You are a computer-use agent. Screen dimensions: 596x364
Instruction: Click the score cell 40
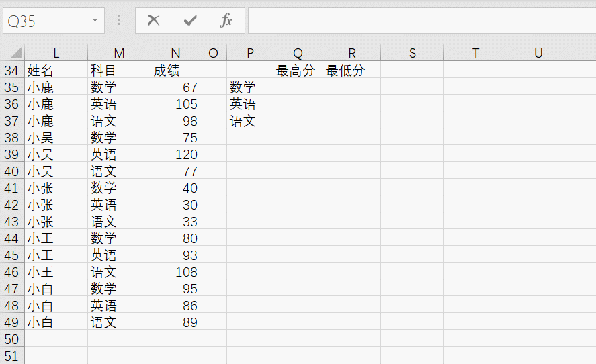(x=175, y=188)
